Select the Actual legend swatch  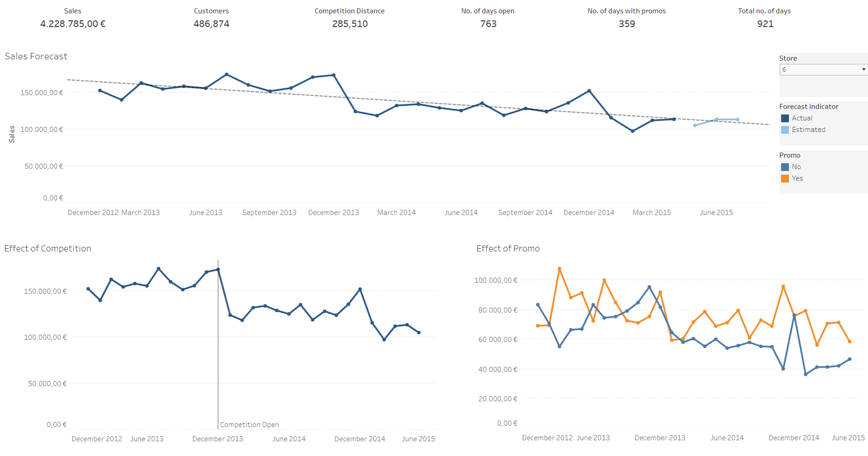click(x=785, y=118)
